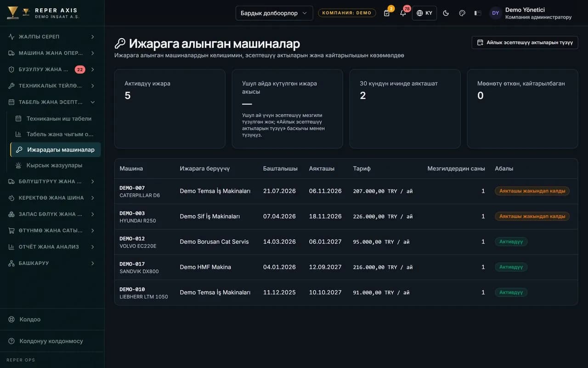Click Активдүү status badge for DEMO-012
This screenshot has width=588, height=368.
click(511, 241)
